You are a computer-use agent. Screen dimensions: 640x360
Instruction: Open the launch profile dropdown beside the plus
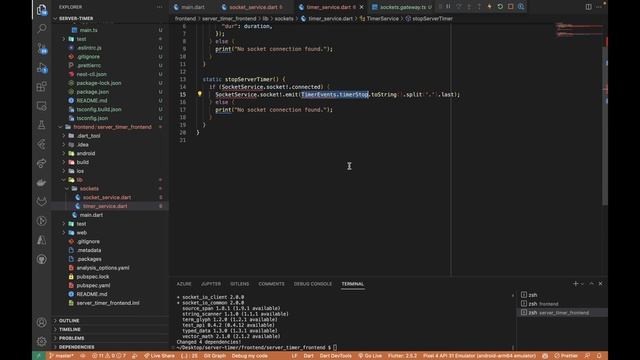click(582, 284)
